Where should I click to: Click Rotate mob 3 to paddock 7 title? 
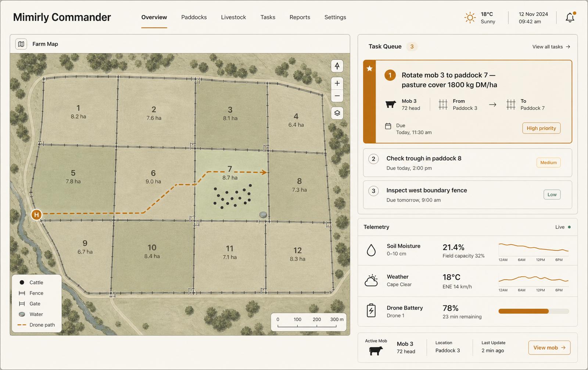coord(449,80)
